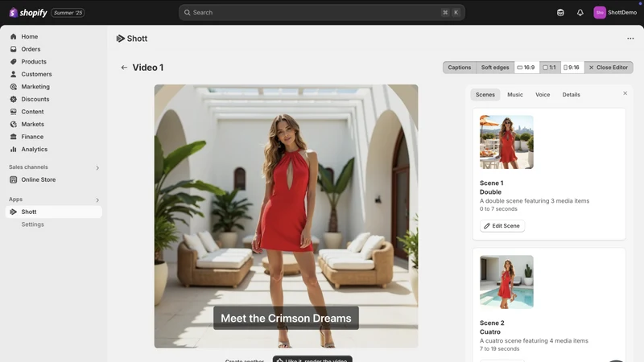644x362 pixels.
Task: Open the Sidekick assistant icon in top bar
Action: point(560,13)
